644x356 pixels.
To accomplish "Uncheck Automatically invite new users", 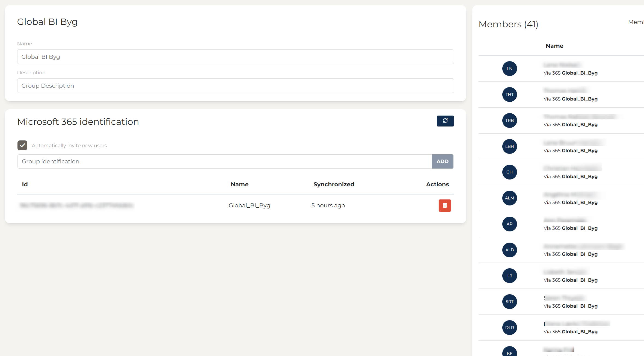I will pos(22,145).
